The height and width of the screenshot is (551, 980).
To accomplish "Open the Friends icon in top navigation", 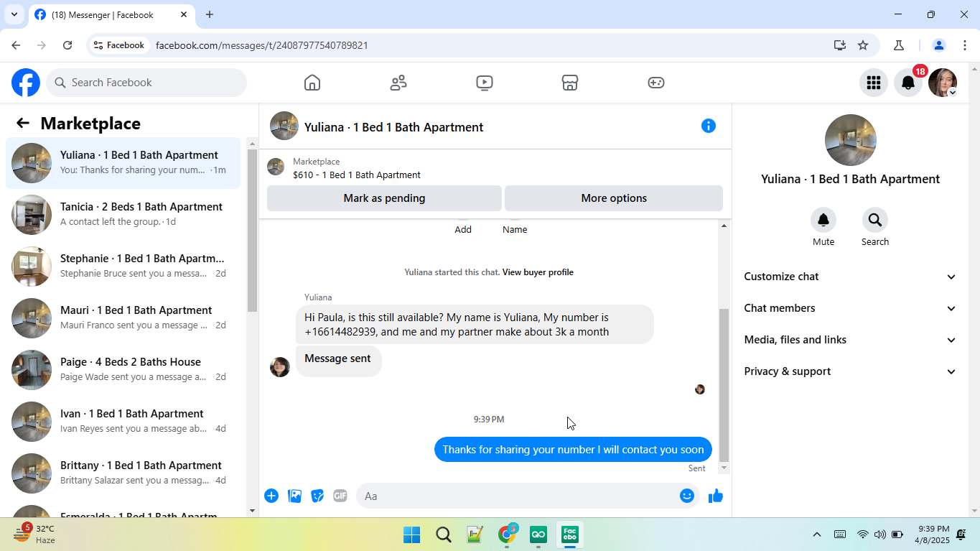I will point(398,83).
